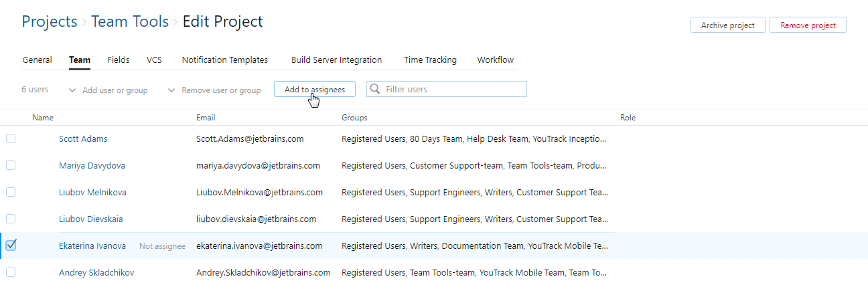Check the Scott Adams row checkbox

11,138
